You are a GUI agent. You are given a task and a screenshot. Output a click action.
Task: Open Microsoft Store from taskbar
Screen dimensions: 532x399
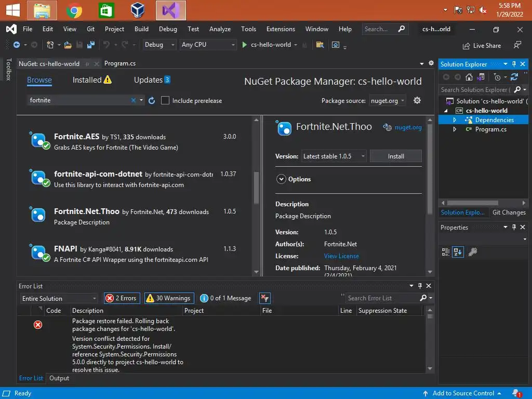point(106,10)
